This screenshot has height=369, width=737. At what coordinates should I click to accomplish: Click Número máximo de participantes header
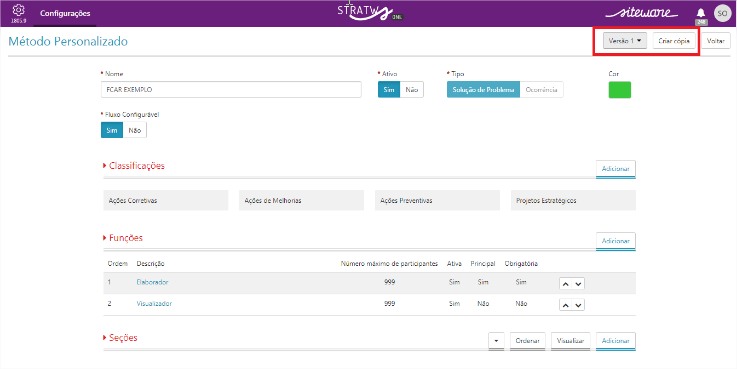[389, 264]
